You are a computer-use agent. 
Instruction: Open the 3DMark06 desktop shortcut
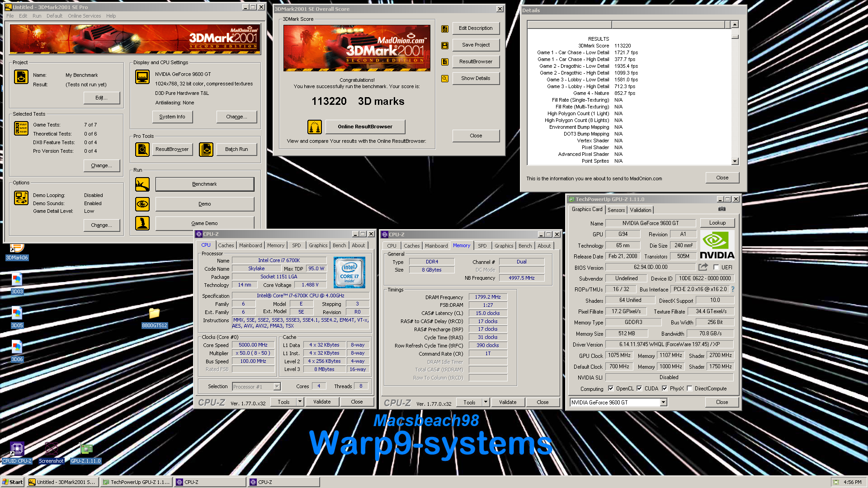click(17, 252)
